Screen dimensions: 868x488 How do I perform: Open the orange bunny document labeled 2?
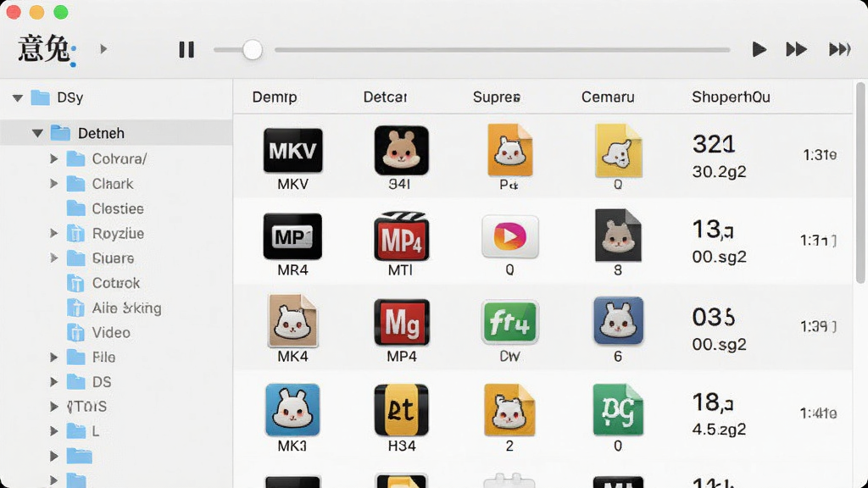pos(509,410)
